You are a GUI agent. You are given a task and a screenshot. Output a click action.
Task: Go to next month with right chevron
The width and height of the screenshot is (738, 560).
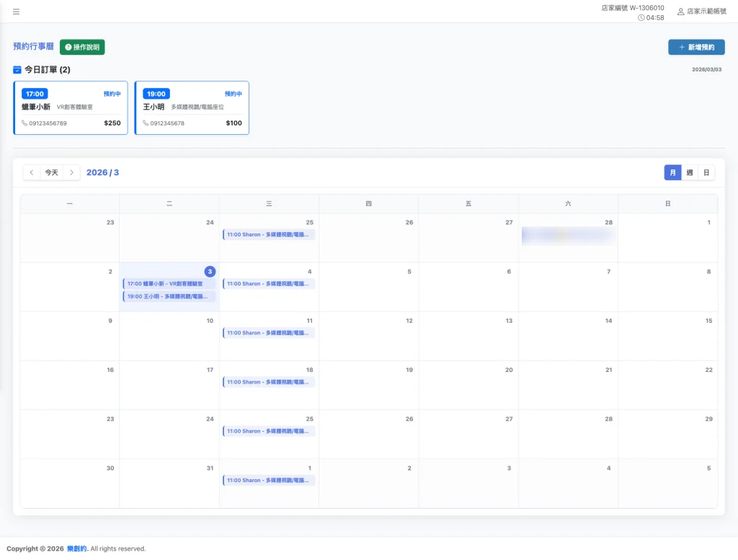click(x=71, y=173)
